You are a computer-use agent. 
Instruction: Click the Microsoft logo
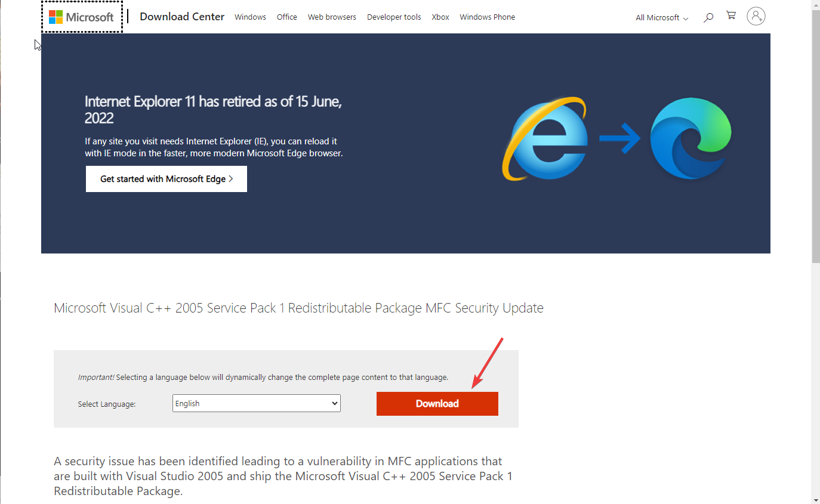(82, 17)
